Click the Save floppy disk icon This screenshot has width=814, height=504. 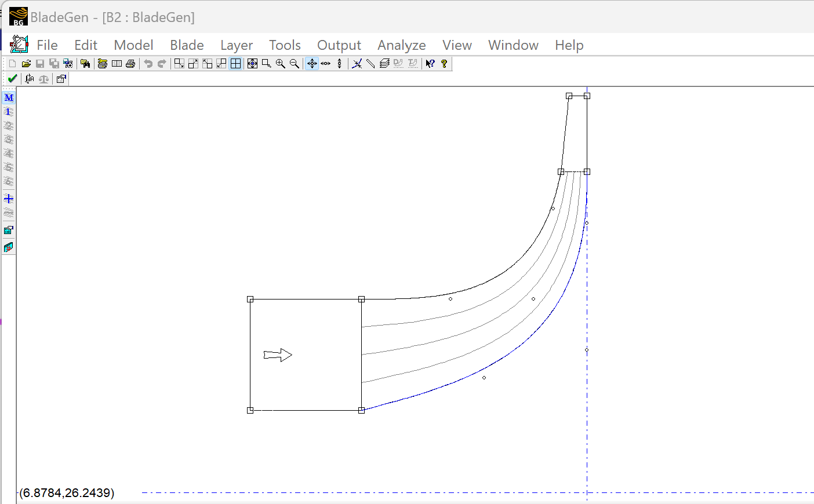coord(40,64)
